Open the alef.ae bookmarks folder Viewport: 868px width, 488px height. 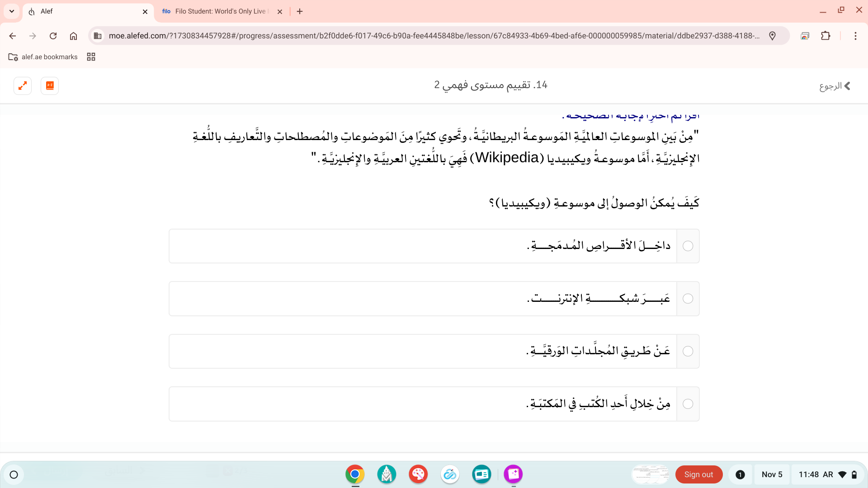pyautogui.click(x=43, y=57)
